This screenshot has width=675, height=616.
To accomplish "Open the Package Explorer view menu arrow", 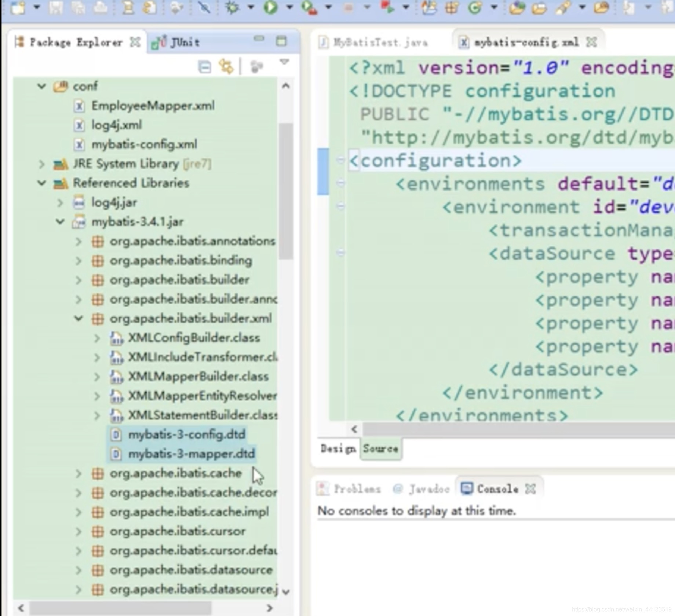I will point(284,62).
